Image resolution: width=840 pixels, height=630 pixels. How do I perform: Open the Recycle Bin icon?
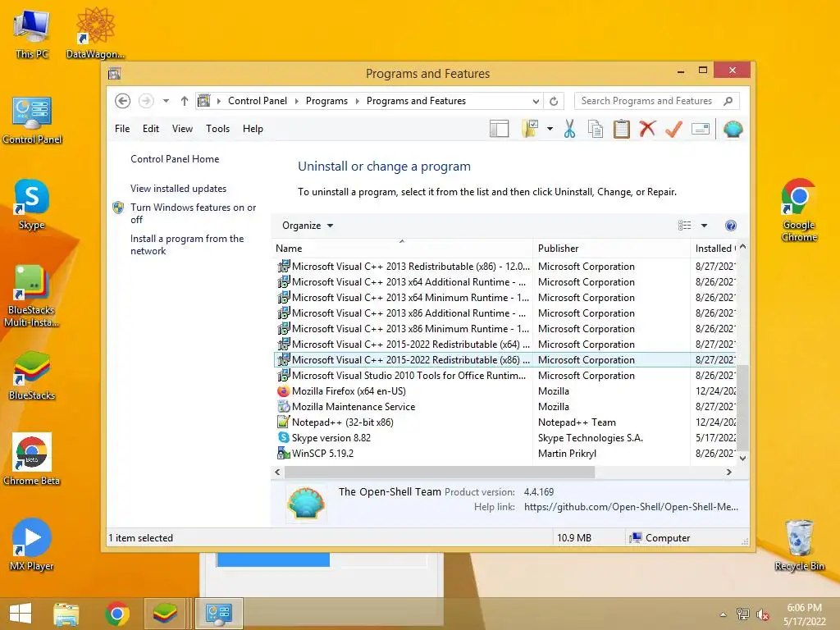(799, 546)
